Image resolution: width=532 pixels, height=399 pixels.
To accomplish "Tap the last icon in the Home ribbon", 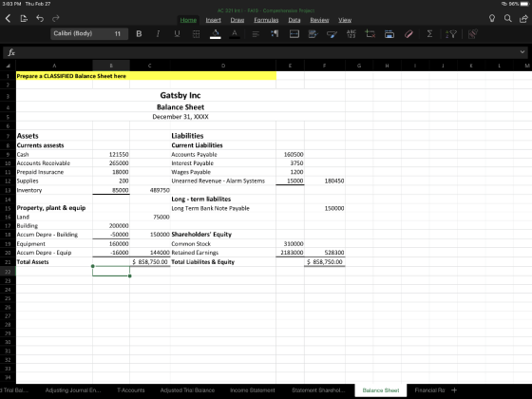I will 473,34.
